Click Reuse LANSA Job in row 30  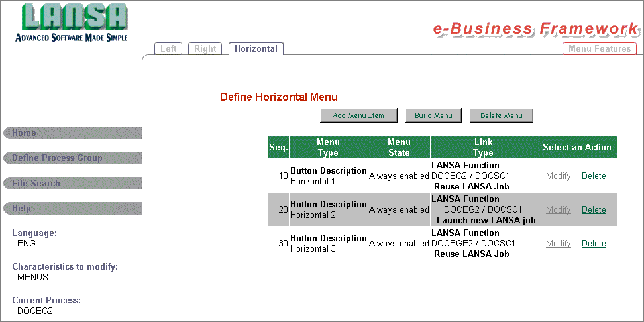pos(472,254)
